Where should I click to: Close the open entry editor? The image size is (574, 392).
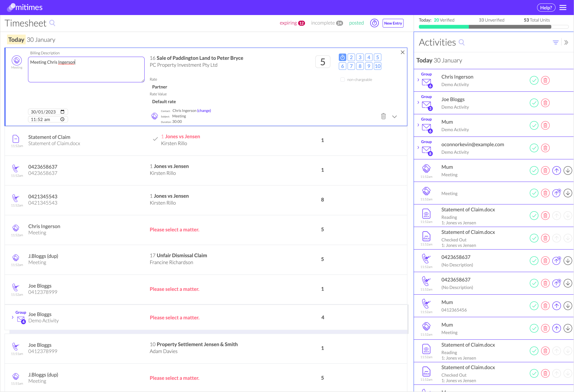[x=402, y=52]
